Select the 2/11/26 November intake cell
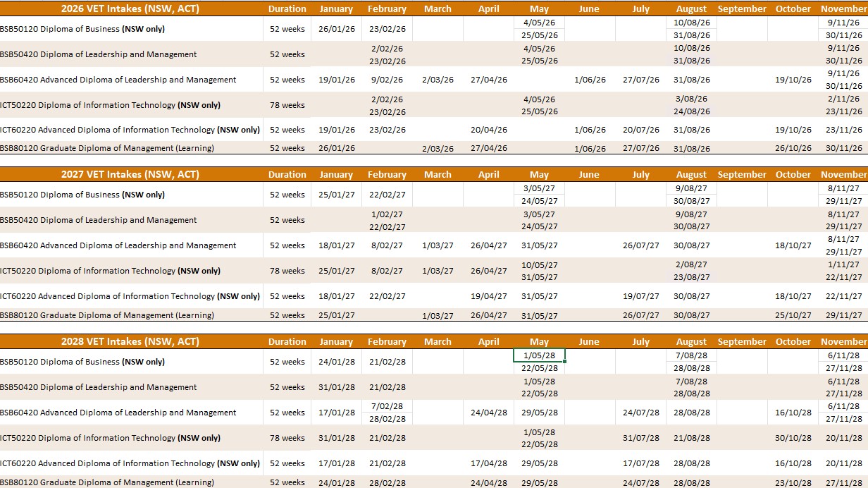Screen dimensions: 868x488 click(843, 99)
